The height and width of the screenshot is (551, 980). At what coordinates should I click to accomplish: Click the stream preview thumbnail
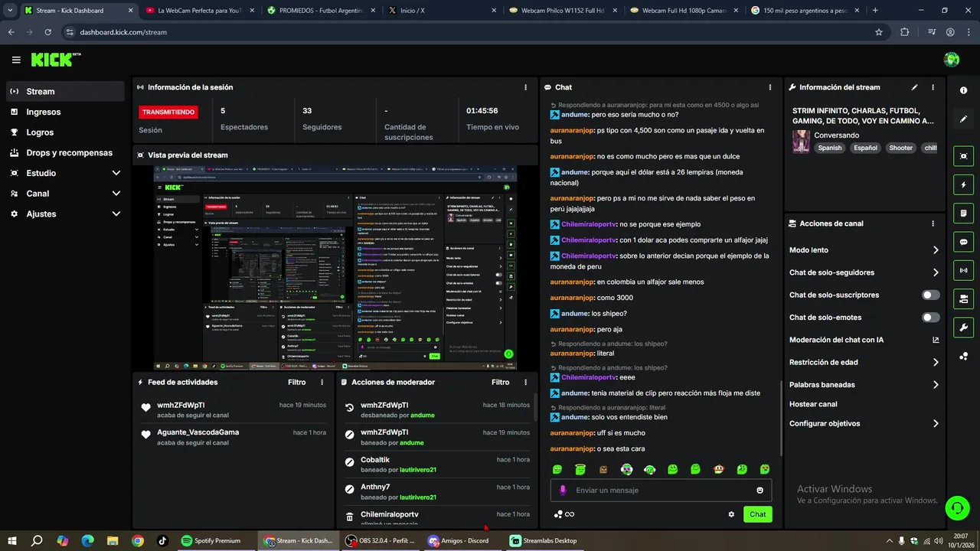335,268
